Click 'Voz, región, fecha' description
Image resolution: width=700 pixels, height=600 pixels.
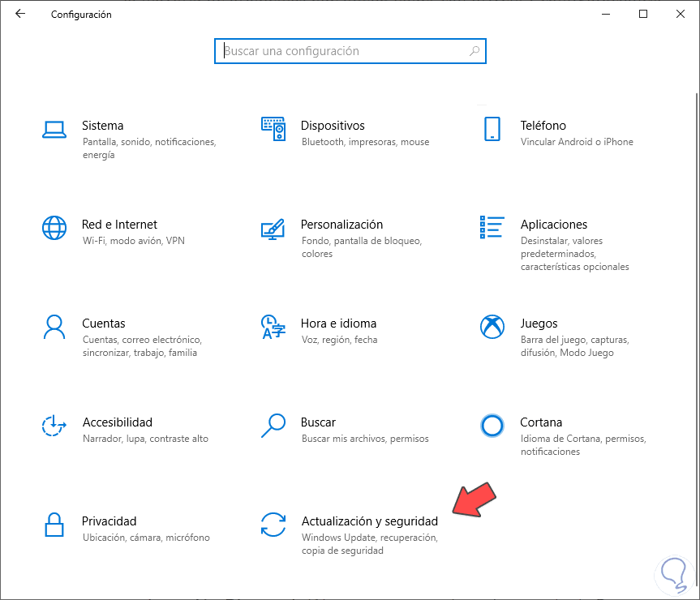coord(339,340)
